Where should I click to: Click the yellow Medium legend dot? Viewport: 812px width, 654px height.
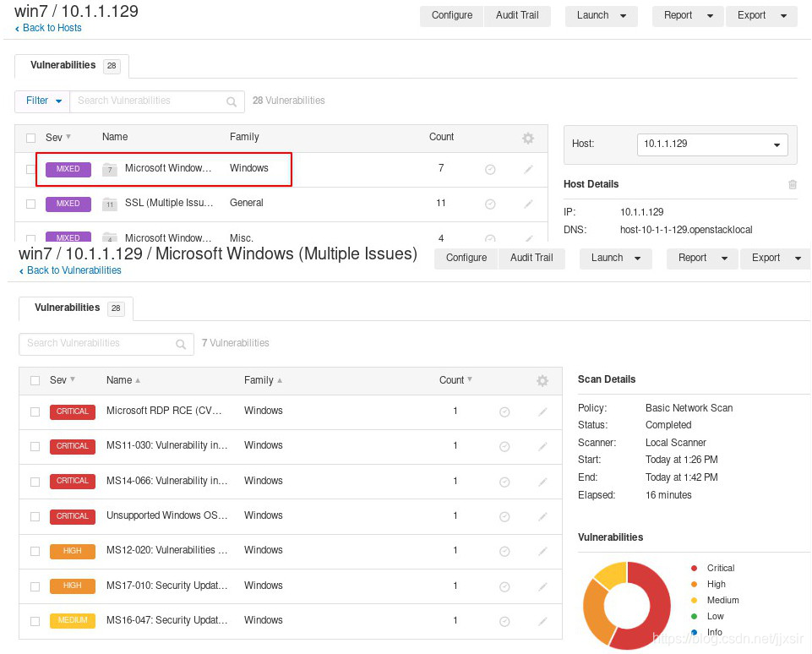pos(694,600)
